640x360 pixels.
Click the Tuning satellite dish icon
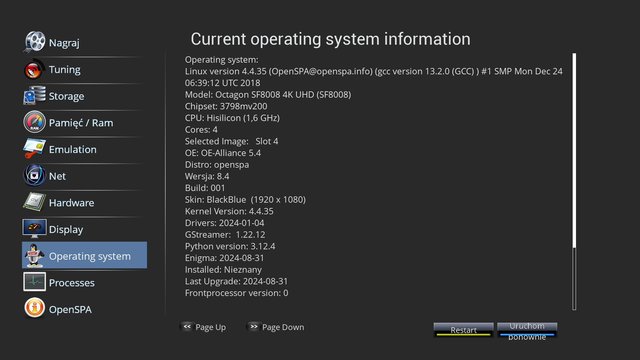click(34, 69)
